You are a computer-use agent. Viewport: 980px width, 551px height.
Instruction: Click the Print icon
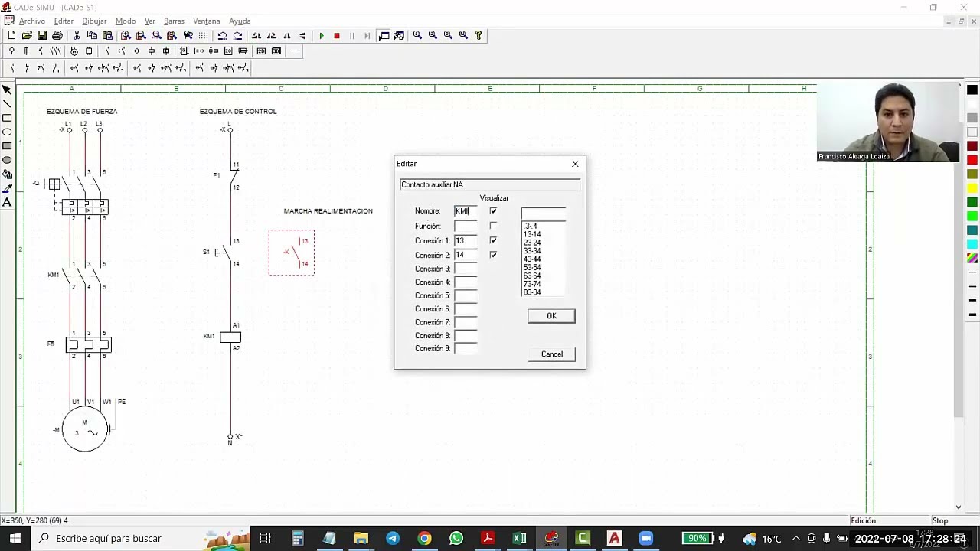click(x=57, y=35)
